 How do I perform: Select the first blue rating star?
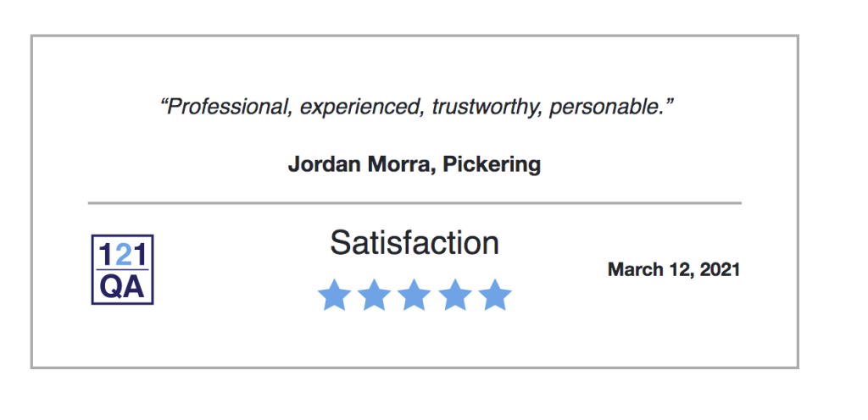[334, 295]
